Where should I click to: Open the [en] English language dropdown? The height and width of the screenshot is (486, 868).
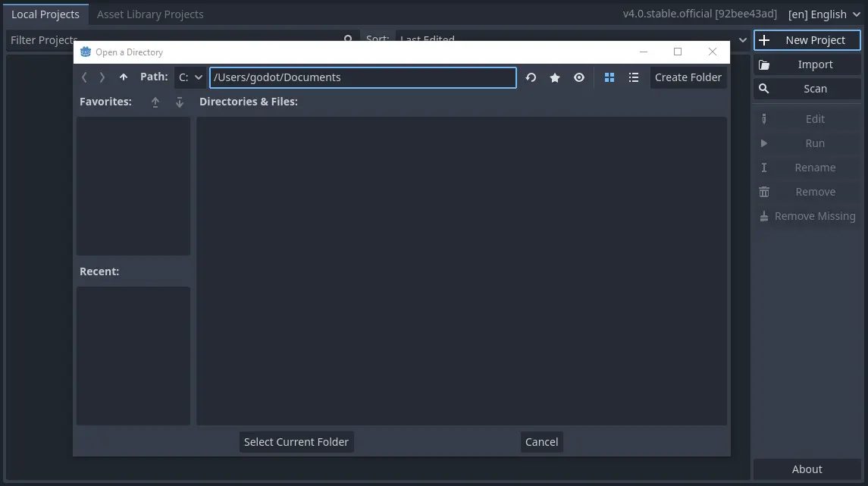(824, 14)
